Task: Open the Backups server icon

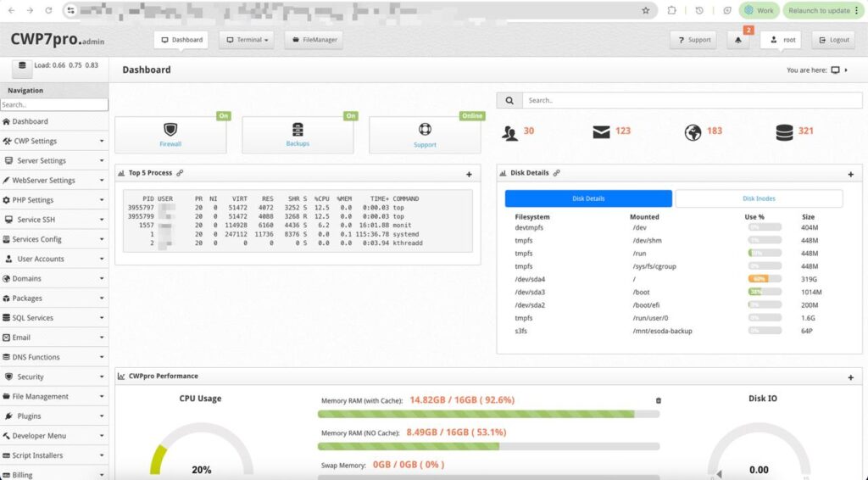Action: point(298,130)
